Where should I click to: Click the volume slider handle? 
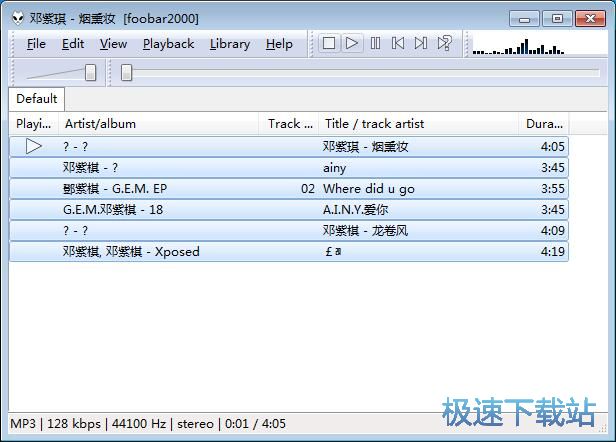(x=90, y=73)
